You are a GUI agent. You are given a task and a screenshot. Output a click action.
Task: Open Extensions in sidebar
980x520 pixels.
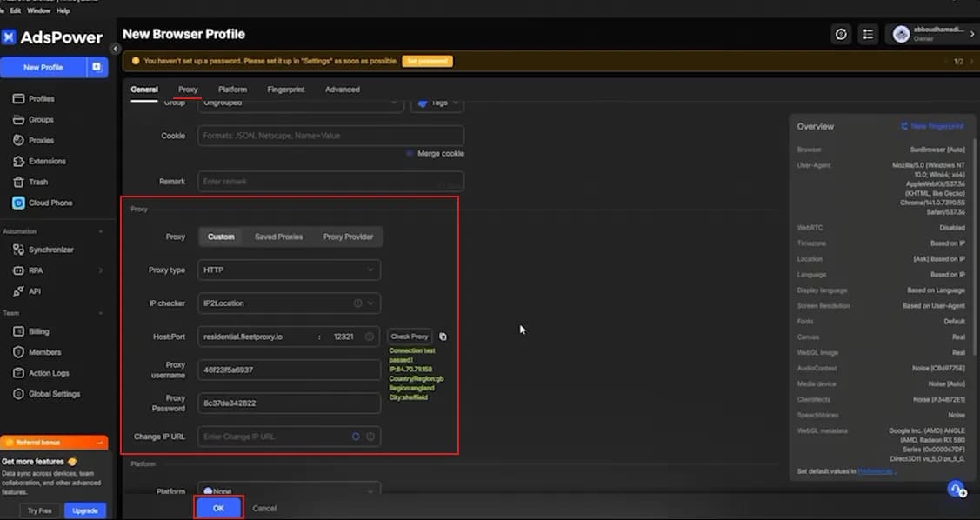[x=41, y=161]
